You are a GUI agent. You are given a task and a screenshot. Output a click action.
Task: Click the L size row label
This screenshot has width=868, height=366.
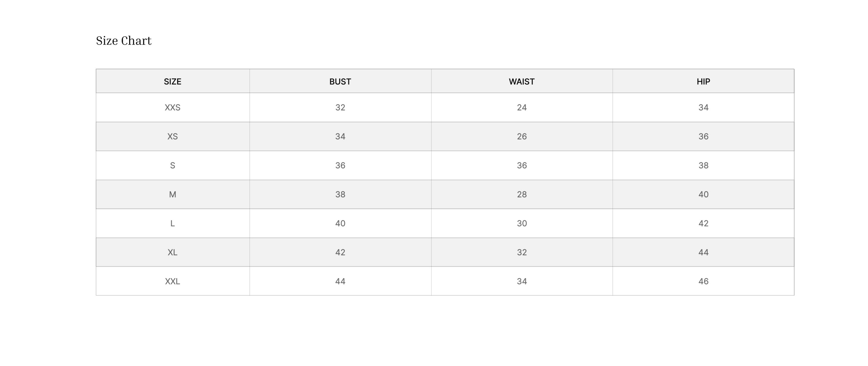pos(173,223)
